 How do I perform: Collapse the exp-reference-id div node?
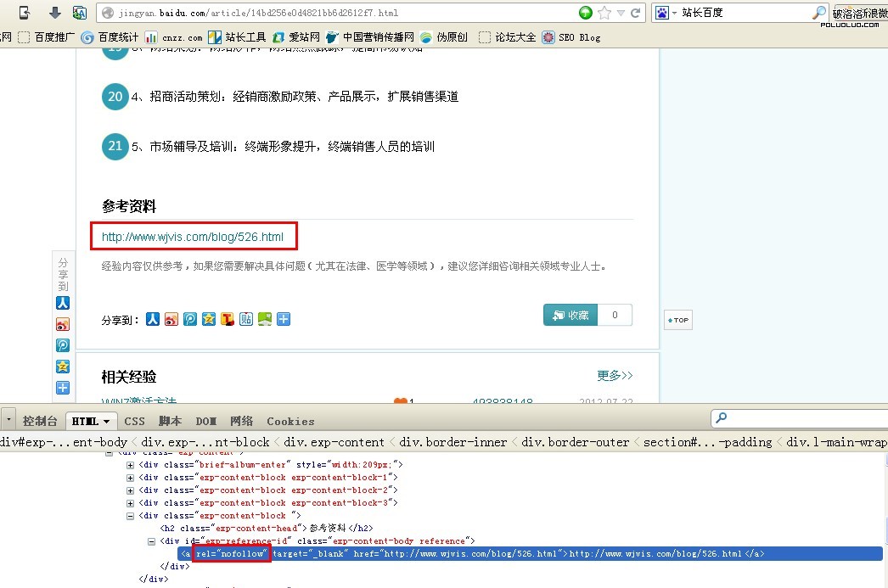[x=152, y=541]
